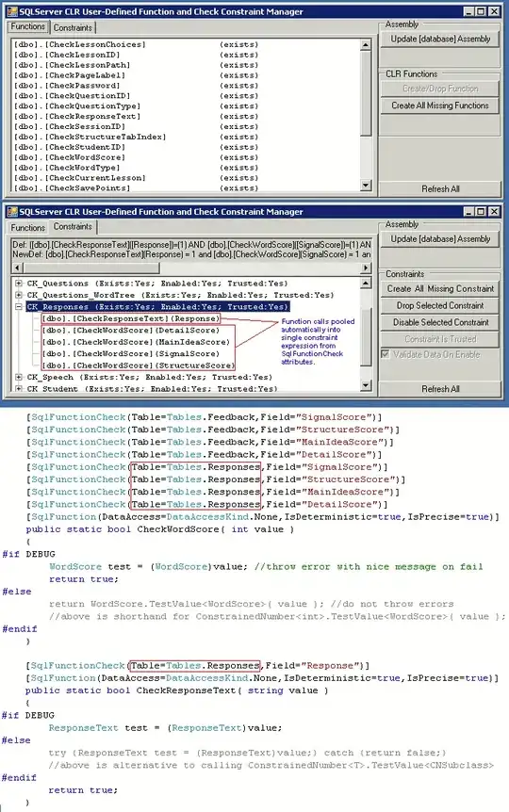Click the top window's title bar app icon
The height and width of the screenshot is (812, 509).
click(12, 11)
